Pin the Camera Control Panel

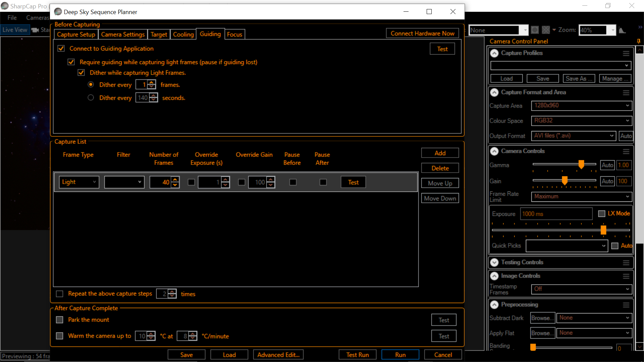[639, 41]
